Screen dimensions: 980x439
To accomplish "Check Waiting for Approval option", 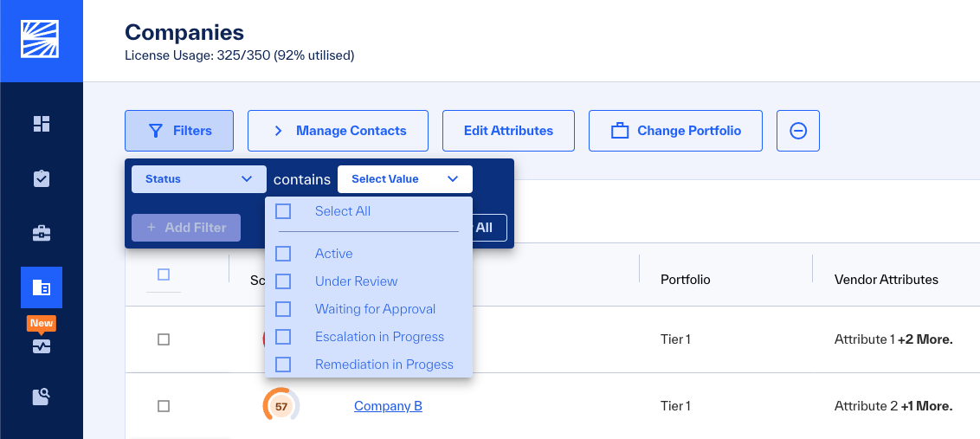I will 283,309.
